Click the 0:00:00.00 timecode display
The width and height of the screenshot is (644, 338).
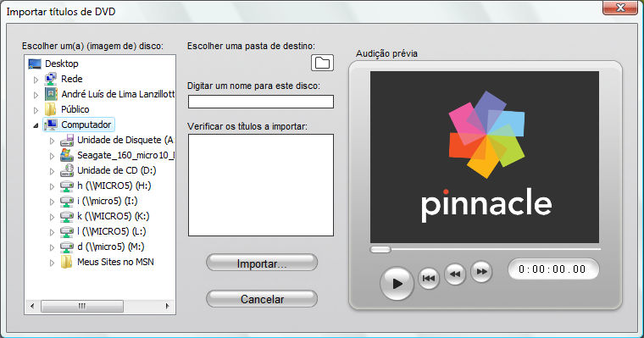[x=552, y=269]
